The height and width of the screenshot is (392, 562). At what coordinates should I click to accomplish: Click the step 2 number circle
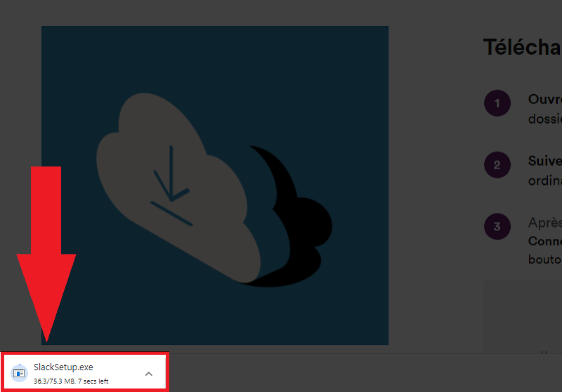(497, 165)
